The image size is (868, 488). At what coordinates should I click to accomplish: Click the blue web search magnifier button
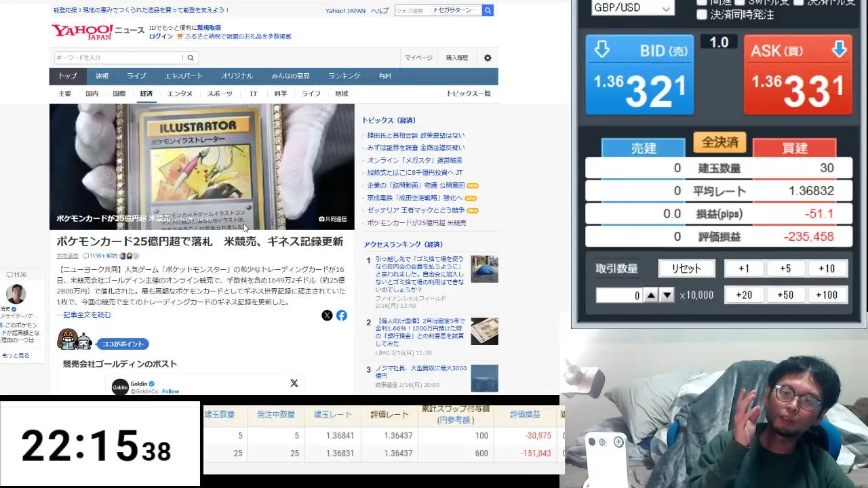488,10
